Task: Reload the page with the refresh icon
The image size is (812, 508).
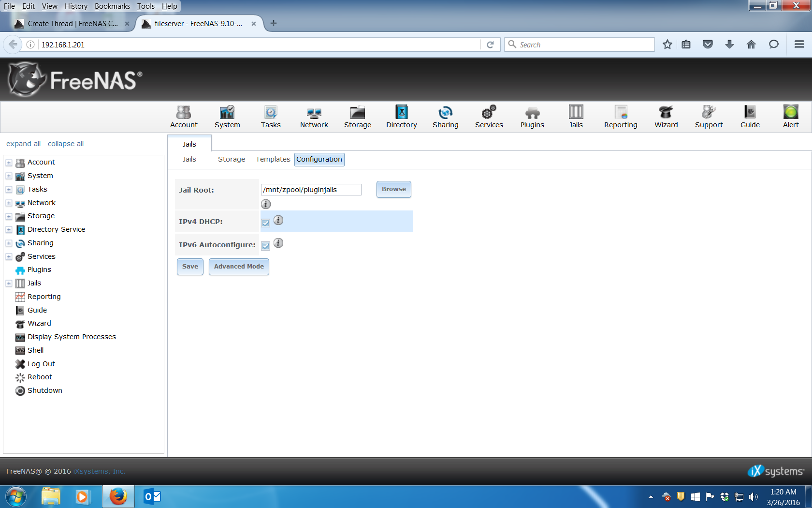Action: [490, 45]
